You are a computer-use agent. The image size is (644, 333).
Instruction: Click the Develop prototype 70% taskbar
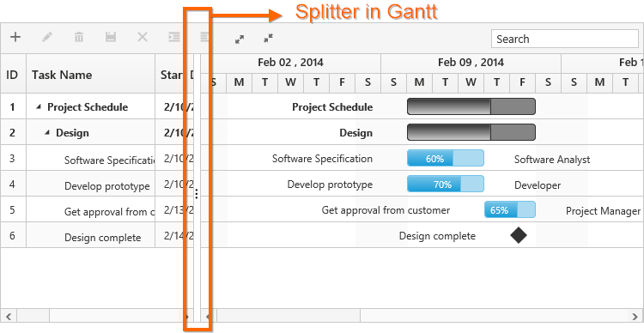pyautogui.click(x=446, y=184)
